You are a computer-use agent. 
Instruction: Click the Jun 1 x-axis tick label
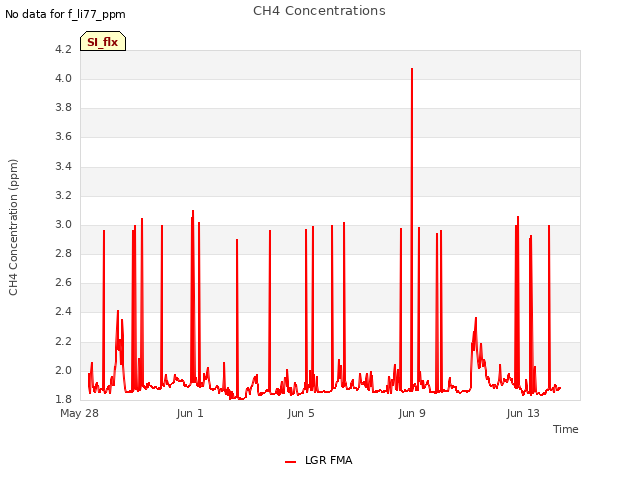(190, 413)
